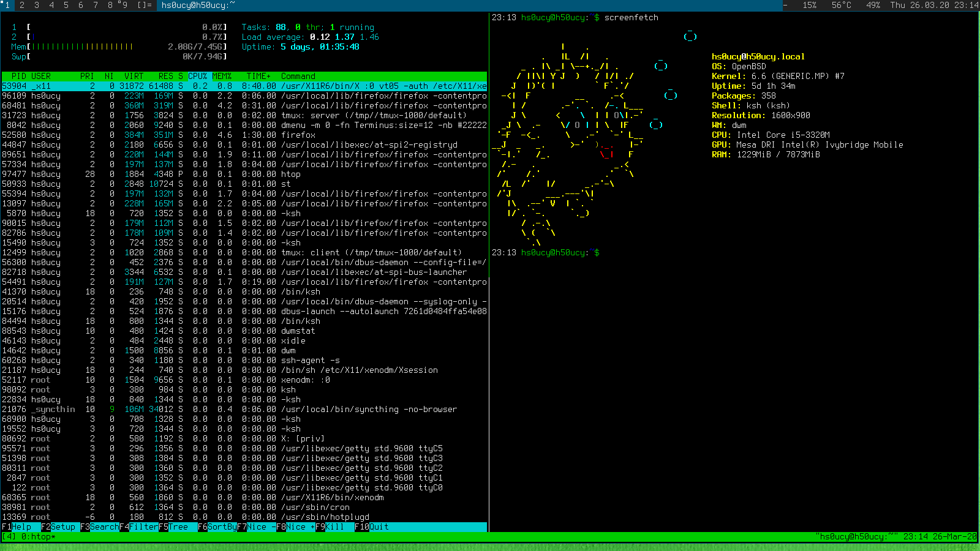
Task: Select the tmux: client process row
Action: click(x=244, y=252)
